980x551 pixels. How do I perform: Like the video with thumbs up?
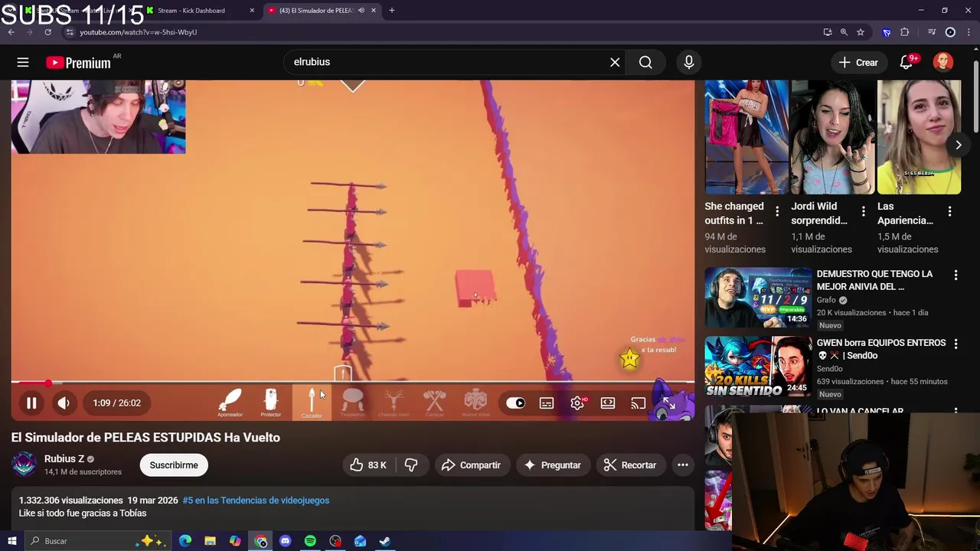point(368,465)
